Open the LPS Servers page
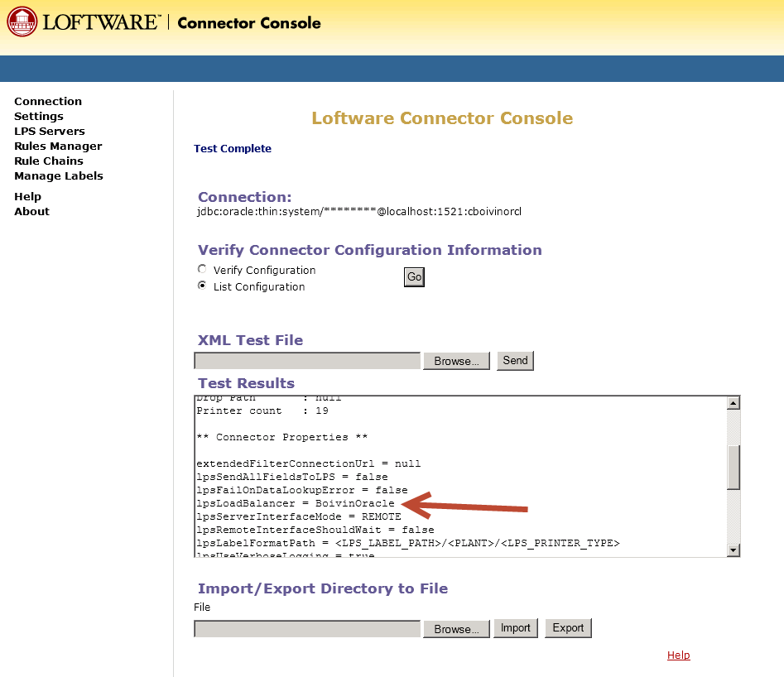The image size is (784, 677). [x=49, y=131]
